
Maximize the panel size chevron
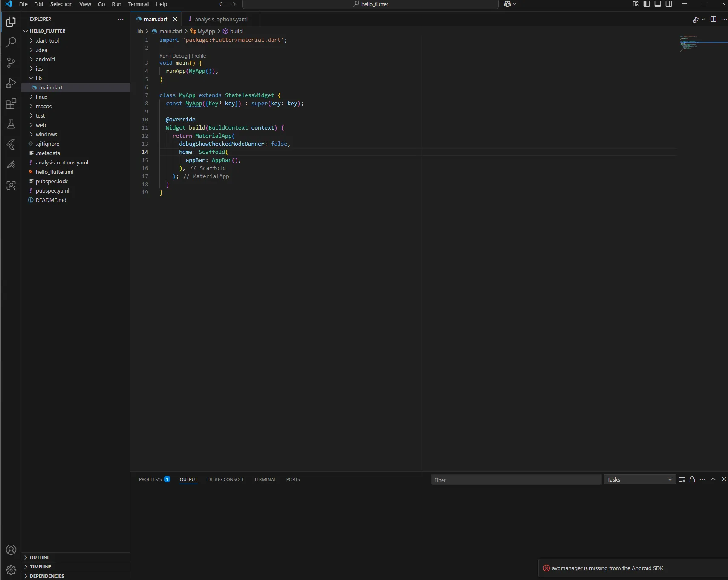[x=713, y=479]
